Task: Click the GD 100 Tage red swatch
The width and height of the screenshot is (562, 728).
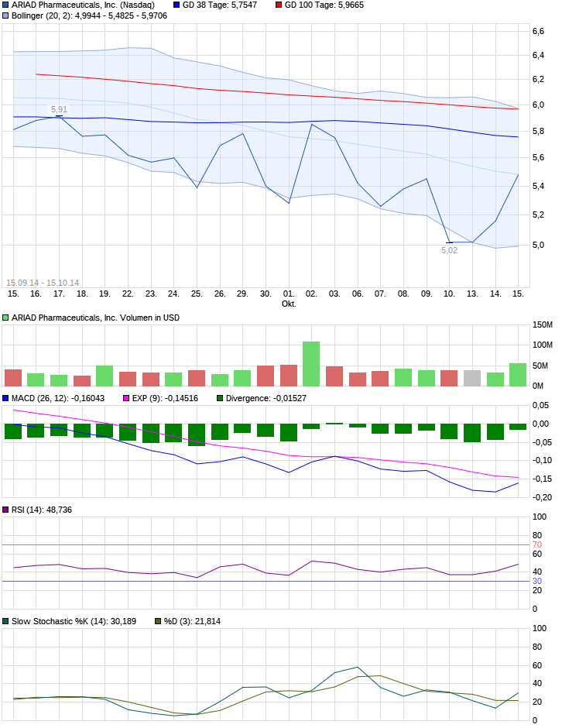Action: pos(279,5)
